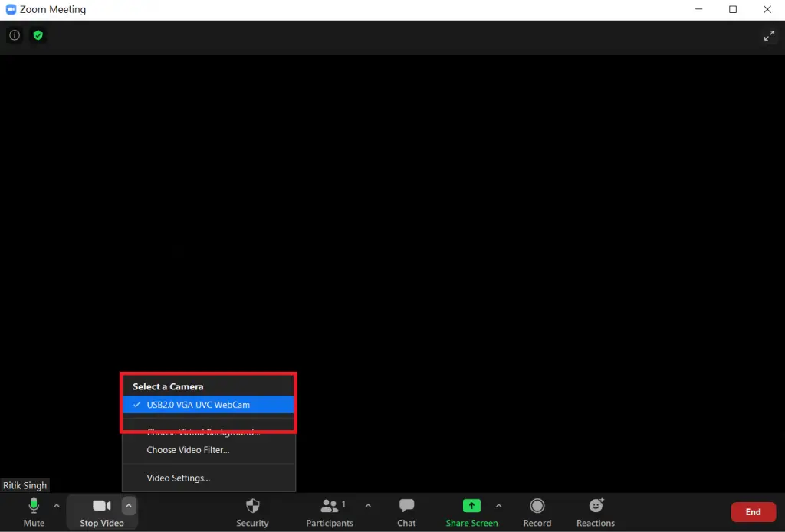
Task: Begin recording the meeting
Action: click(537, 512)
